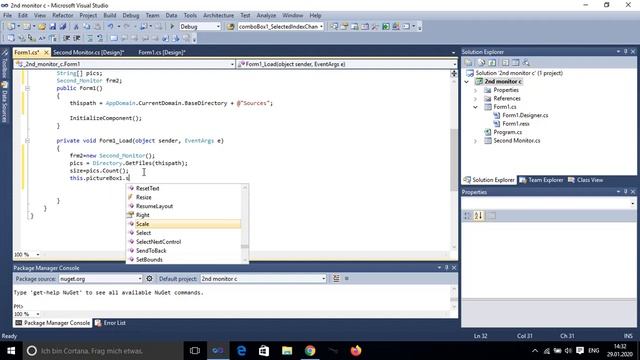Uncomment selected lines icon
The height and width of the screenshot is (360, 640).
coord(100,38)
